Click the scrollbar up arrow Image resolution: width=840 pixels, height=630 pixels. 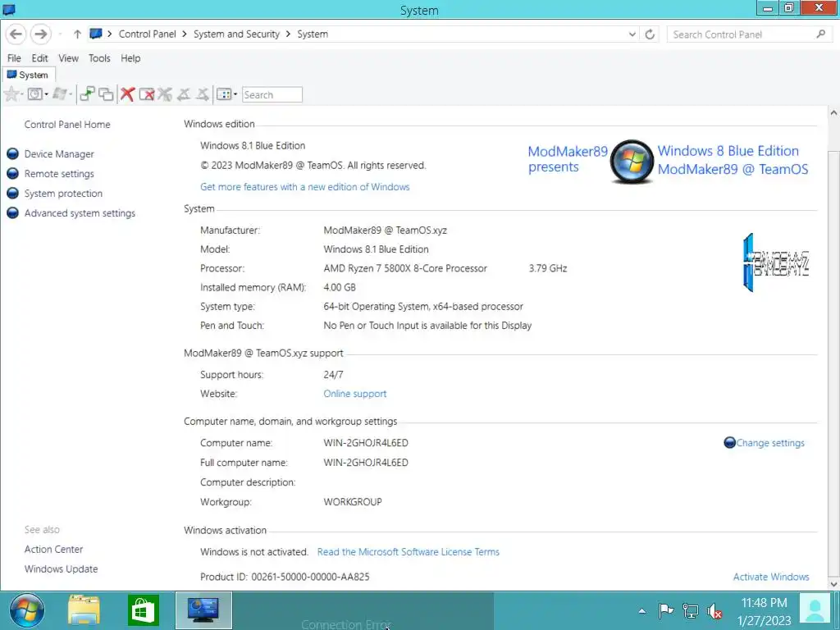pyautogui.click(x=833, y=113)
